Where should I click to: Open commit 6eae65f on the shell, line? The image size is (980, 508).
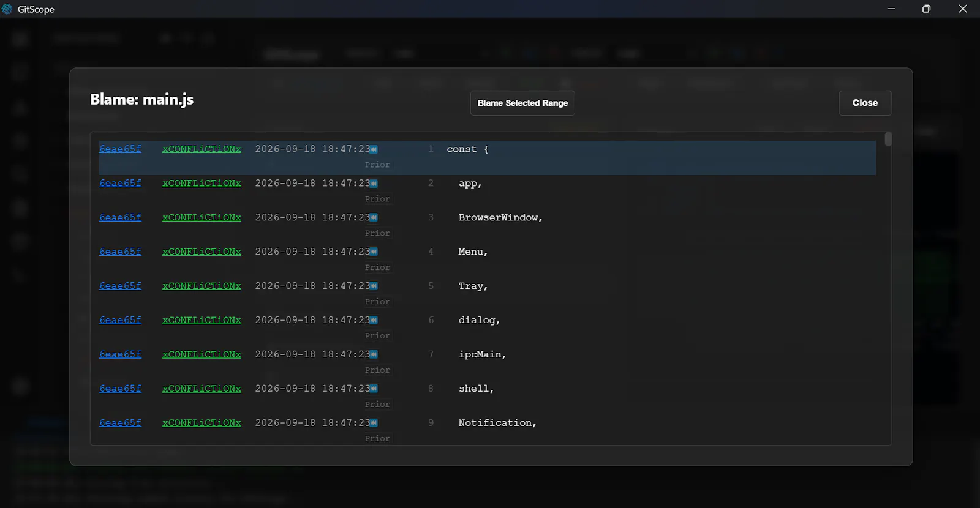point(120,389)
